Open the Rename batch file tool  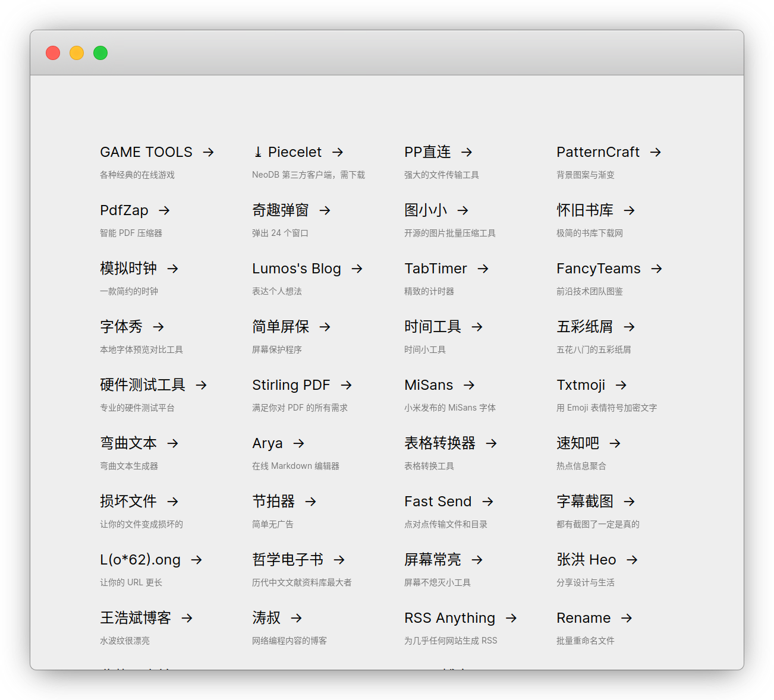(x=583, y=618)
